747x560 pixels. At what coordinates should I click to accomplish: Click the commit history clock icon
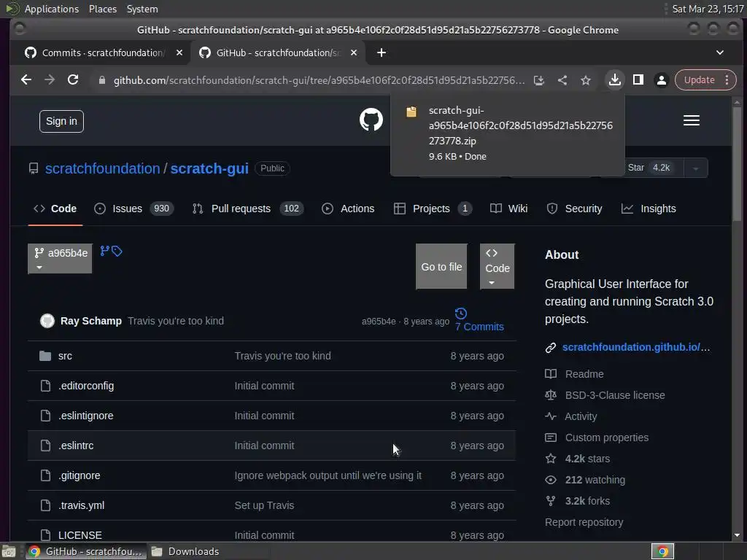pos(461,314)
